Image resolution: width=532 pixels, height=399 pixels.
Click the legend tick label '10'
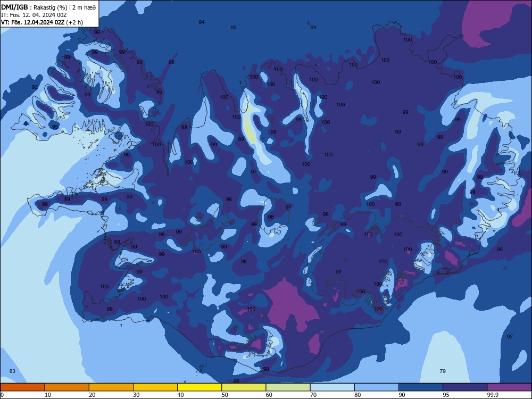coord(48,395)
